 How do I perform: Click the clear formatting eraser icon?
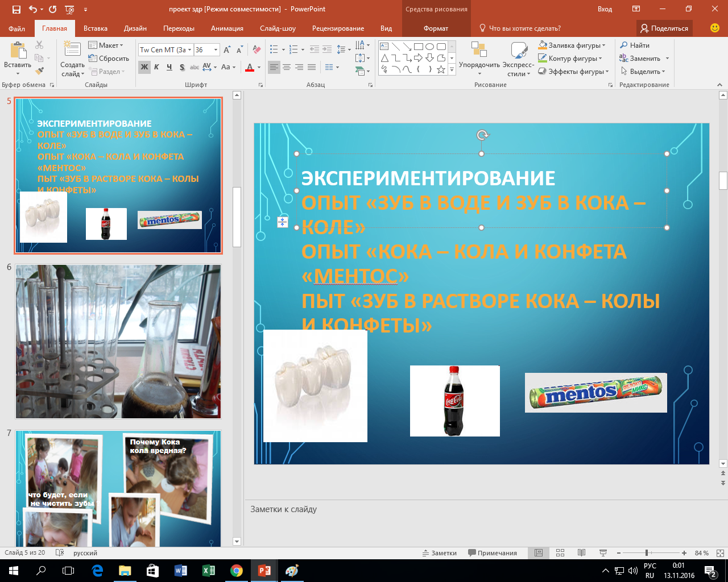tap(257, 50)
